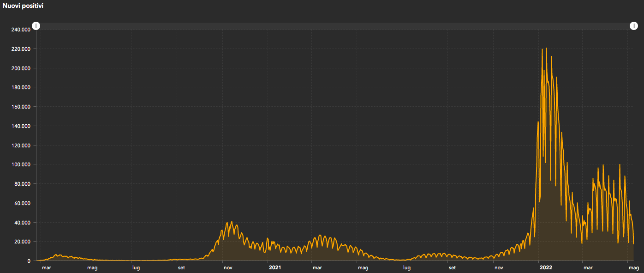Select the '2021' label on the x-axis
The height and width of the screenshot is (273, 644).
pos(274,267)
